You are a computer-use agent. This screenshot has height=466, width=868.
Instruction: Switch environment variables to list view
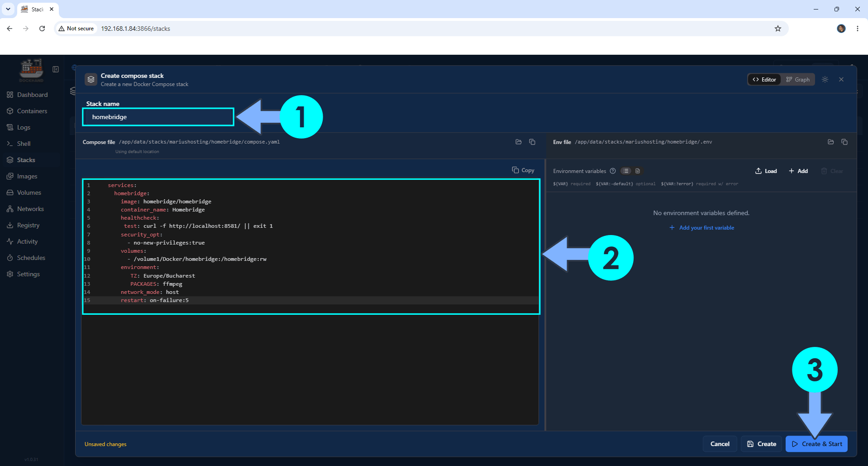coord(626,171)
